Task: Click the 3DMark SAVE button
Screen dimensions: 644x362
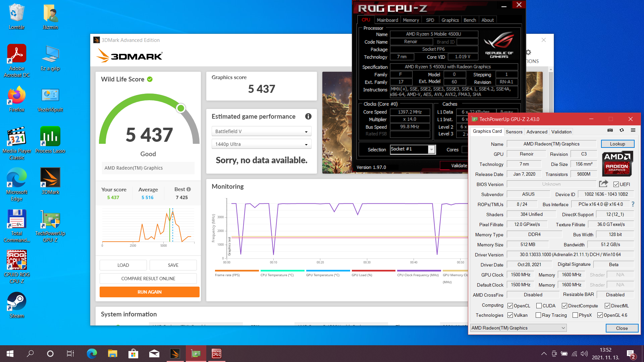Action: pyautogui.click(x=173, y=265)
